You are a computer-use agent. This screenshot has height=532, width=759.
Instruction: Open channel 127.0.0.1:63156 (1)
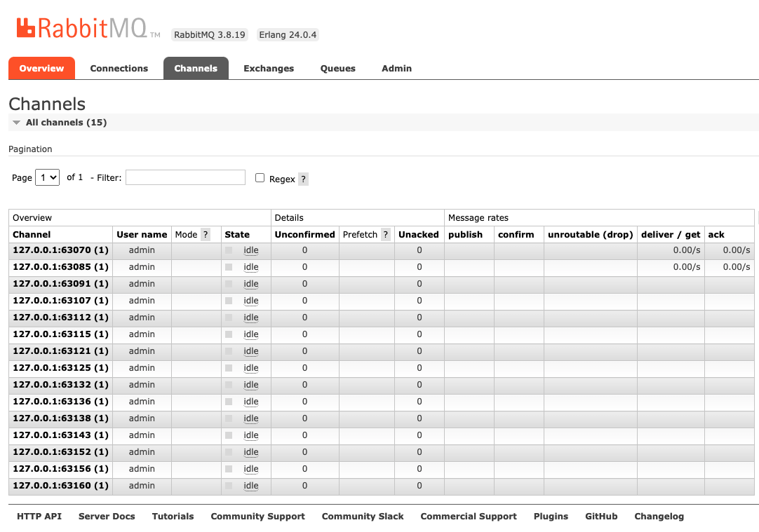[60, 469]
